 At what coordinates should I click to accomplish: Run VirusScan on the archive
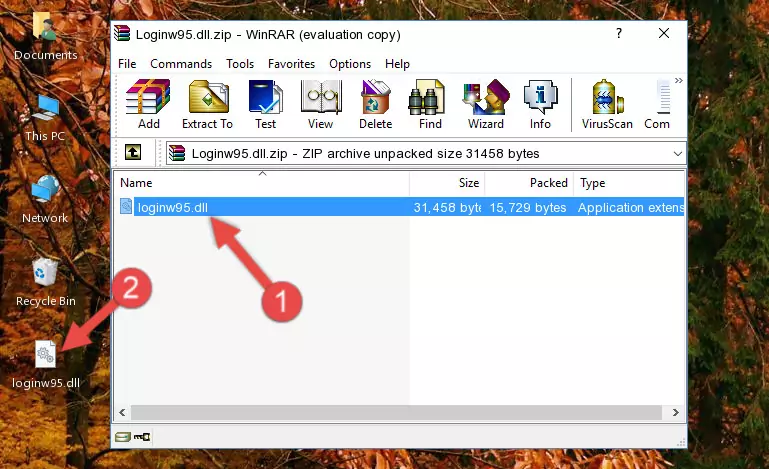pos(607,104)
